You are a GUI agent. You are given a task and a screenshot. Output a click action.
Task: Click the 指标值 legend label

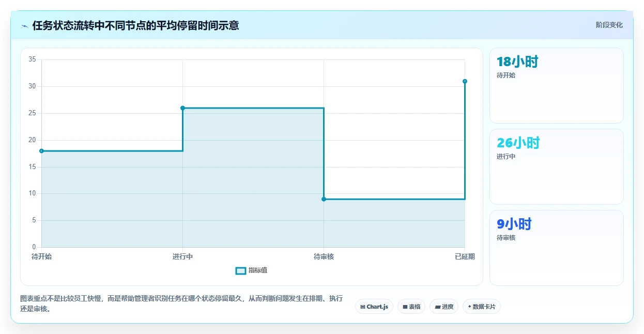click(258, 270)
